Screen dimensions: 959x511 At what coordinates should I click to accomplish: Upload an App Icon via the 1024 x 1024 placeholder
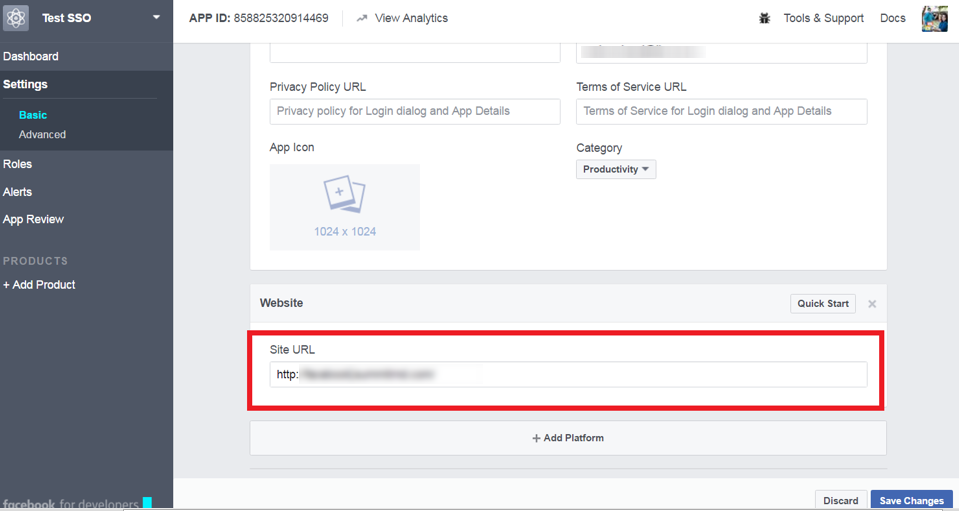coord(345,207)
